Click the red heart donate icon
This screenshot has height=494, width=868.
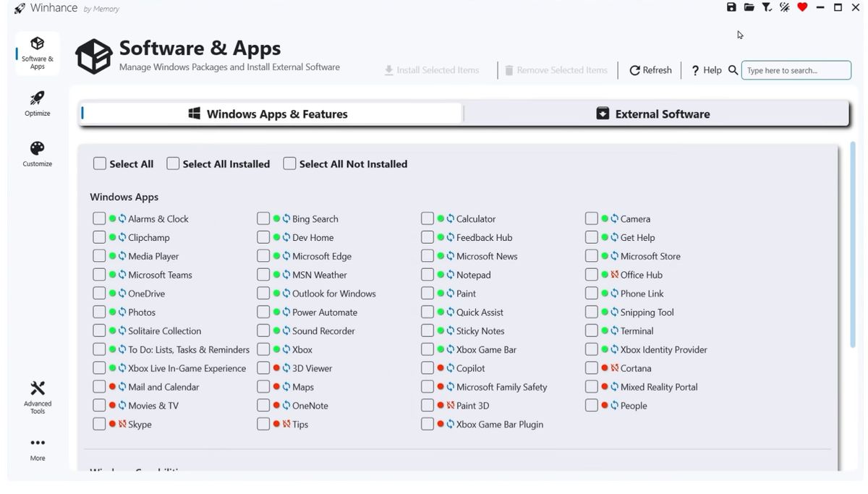click(802, 7)
